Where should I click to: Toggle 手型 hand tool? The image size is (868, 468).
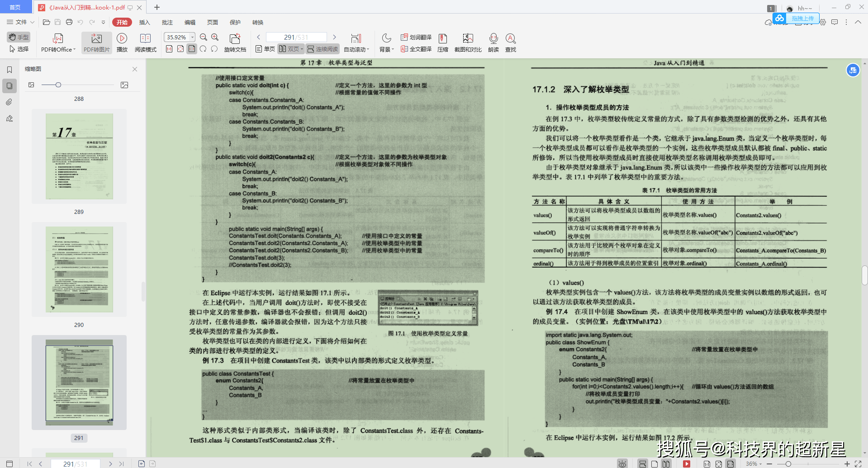[x=19, y=37]
